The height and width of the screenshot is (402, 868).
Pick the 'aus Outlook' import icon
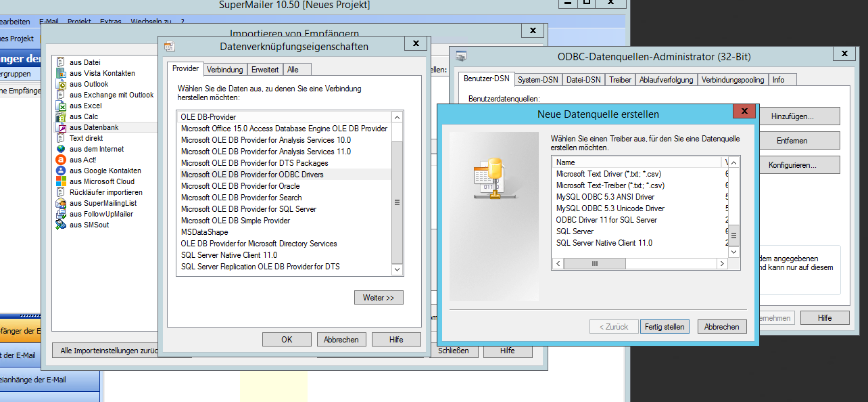[61, 84]
